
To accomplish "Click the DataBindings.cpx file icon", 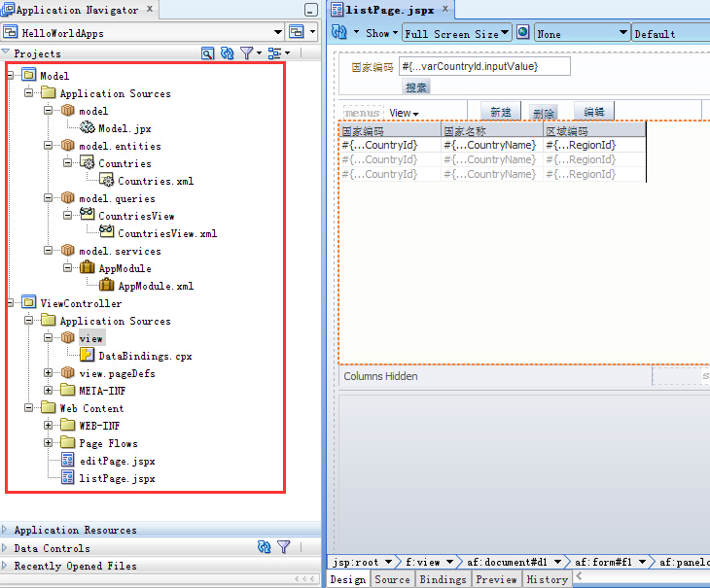I will point(87,355).
